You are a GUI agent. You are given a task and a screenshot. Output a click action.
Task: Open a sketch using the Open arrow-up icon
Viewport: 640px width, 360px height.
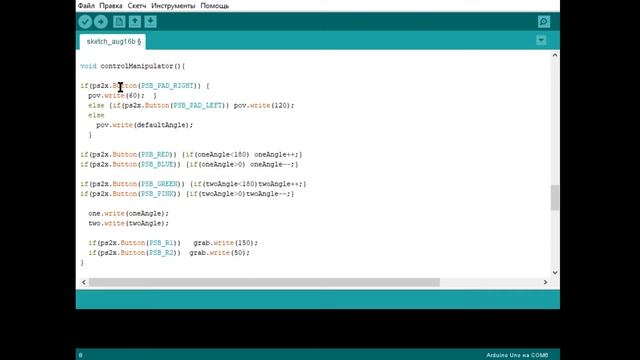click(135, 22)
